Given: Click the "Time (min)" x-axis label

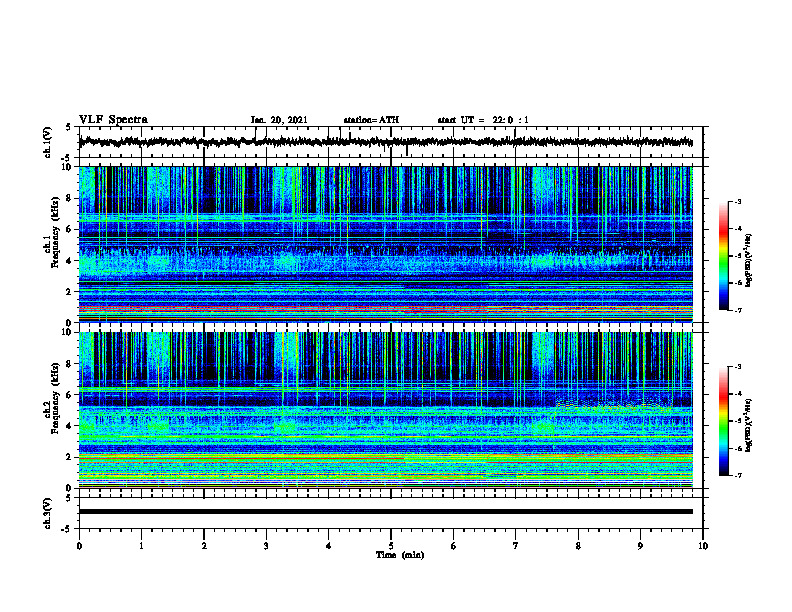Looking at the screenshot, I should (x=400, y=555).
